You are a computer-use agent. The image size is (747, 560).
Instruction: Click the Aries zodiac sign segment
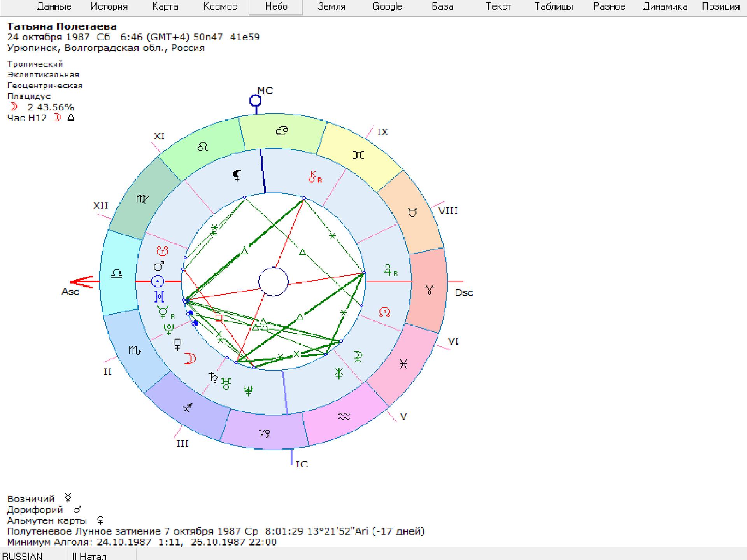(x=429, y=290)
